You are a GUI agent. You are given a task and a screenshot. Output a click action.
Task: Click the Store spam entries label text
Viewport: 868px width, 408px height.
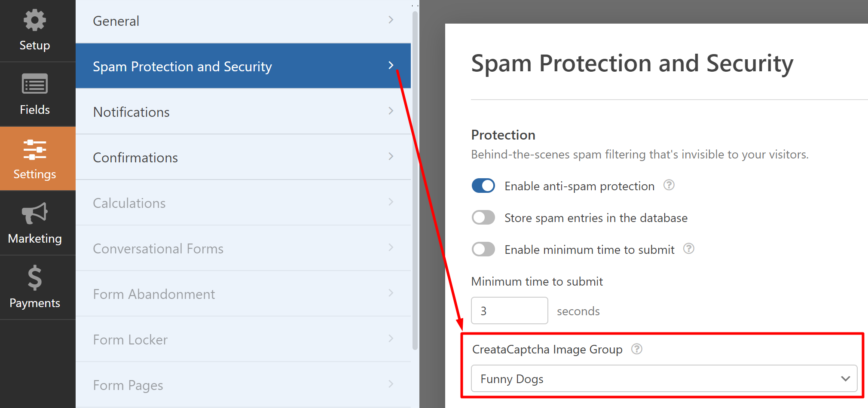596,218
